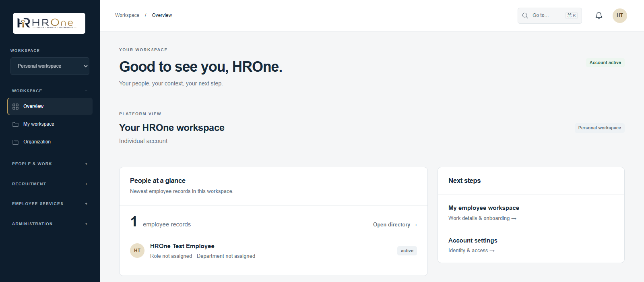Expand the Employee Services section

[x=50, y=204]
